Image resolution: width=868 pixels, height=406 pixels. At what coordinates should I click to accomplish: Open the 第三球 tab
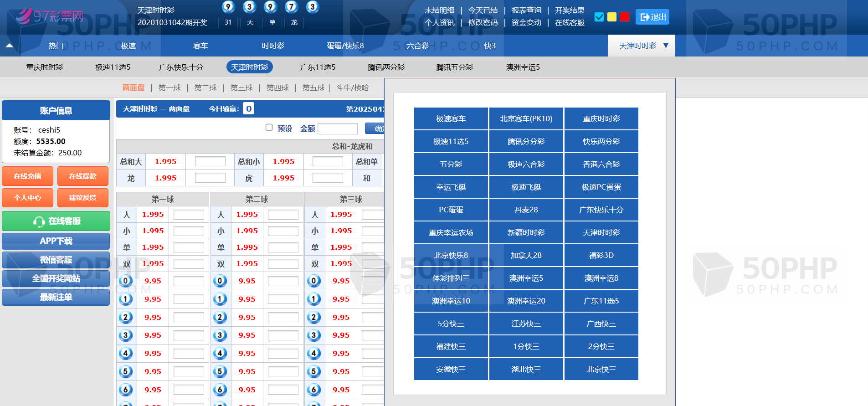click(241, 87)
